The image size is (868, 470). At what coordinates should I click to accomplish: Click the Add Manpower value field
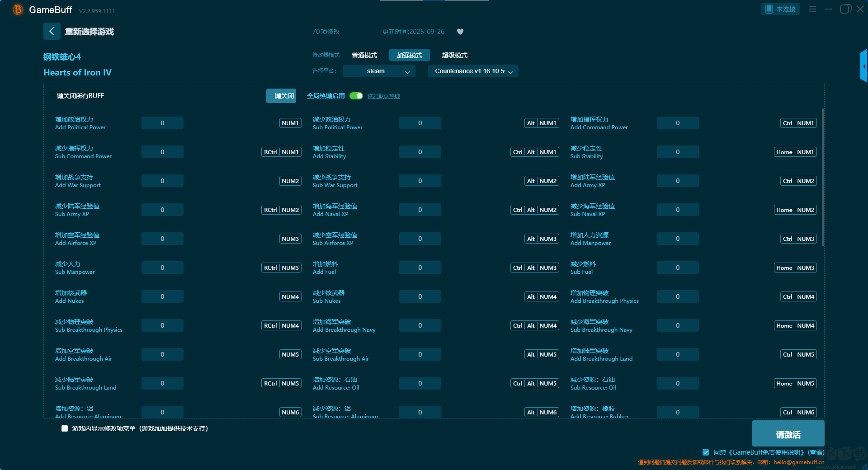pyautogui.click(x=677, y=239)
